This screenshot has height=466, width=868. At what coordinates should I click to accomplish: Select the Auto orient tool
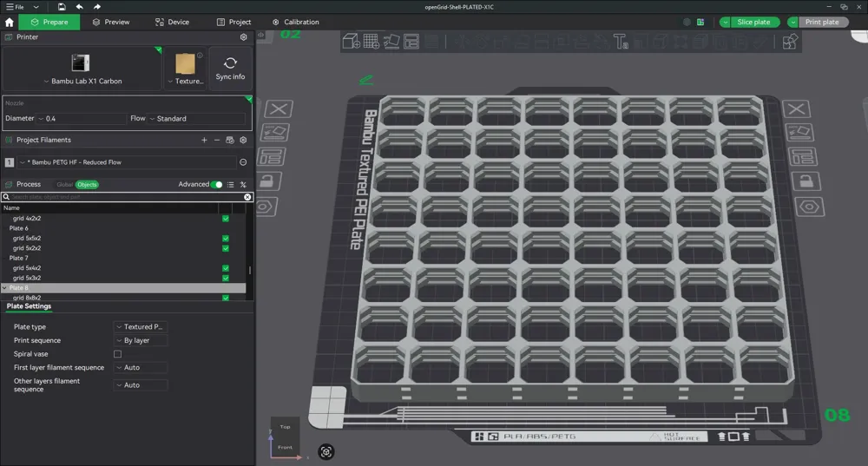pyautogui.click(x=391, y=42)
